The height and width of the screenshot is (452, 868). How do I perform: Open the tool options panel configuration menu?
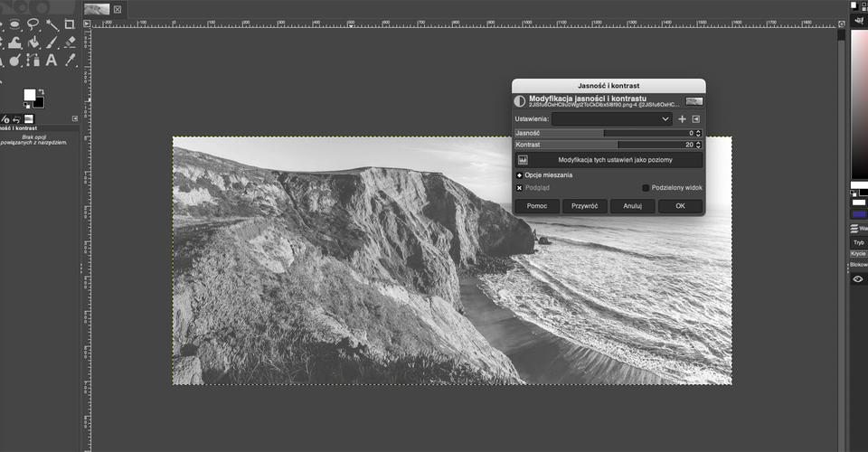(x=75, y=118)
